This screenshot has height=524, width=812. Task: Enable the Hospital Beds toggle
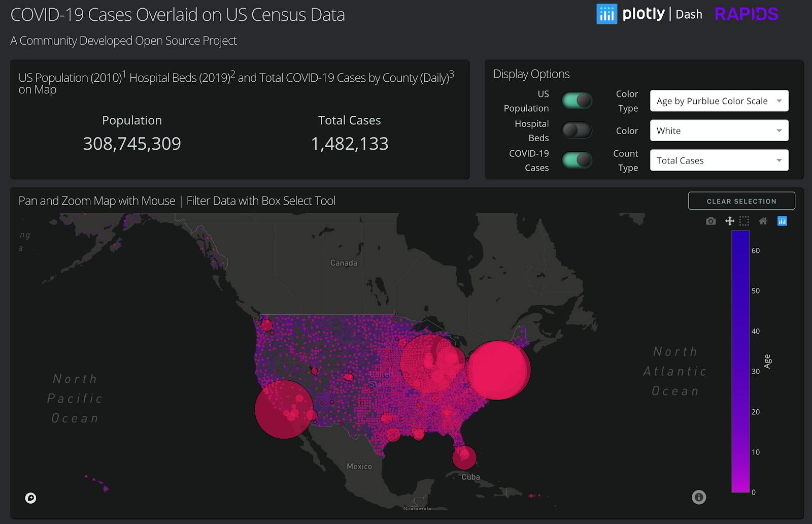tap(577, 130)
